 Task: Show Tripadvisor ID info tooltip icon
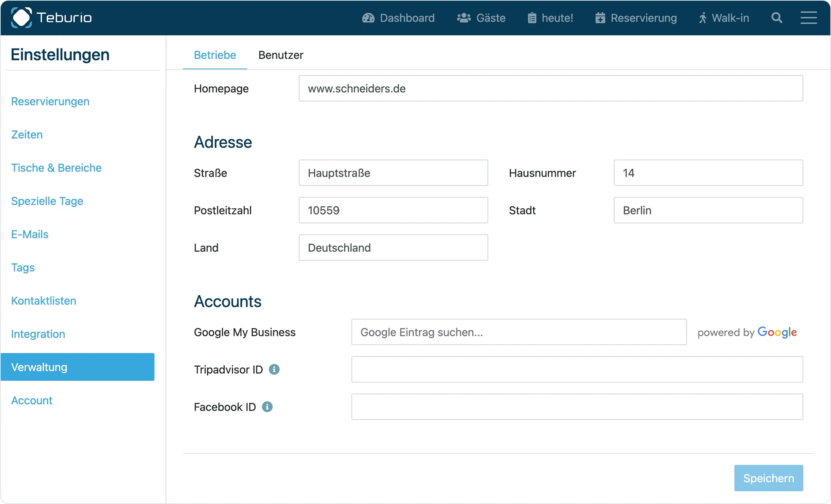tap(274, 370)
